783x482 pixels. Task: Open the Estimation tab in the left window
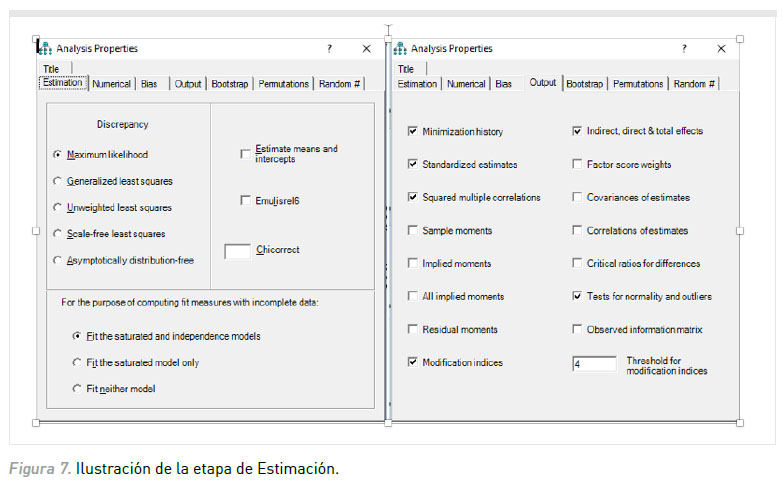pos(62,82)
